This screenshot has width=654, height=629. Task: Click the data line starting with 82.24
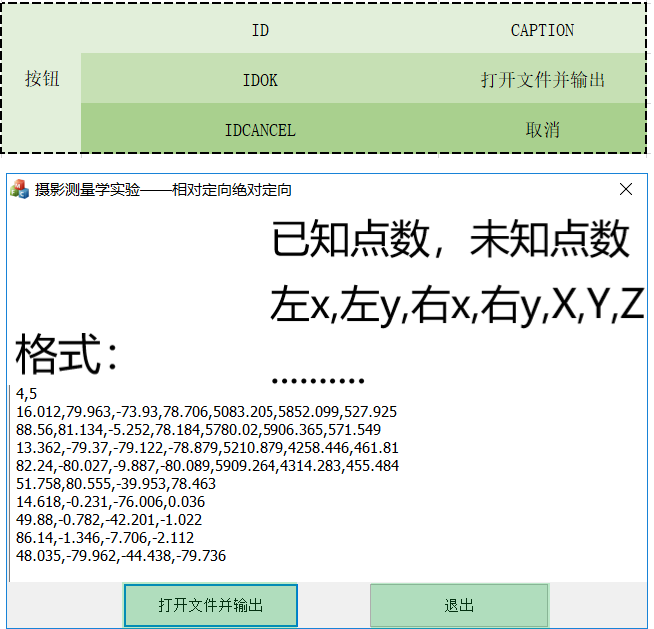coord(207,465)
